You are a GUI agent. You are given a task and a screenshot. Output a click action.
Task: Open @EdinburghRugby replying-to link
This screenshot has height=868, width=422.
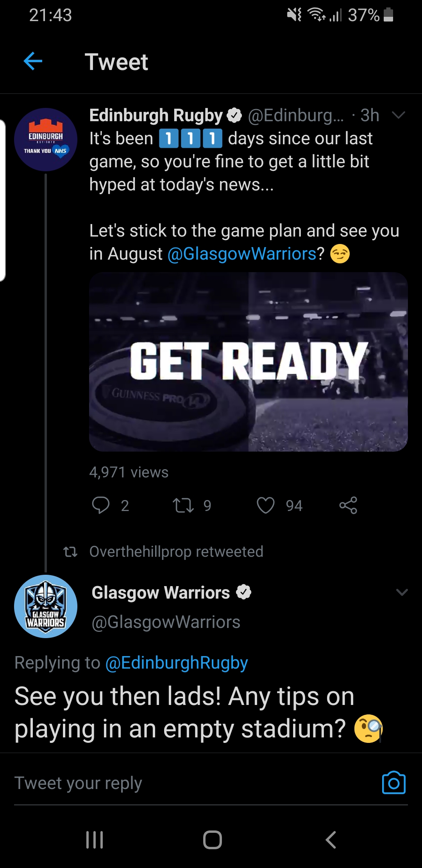pyautogui.click(x=177, y=663)
